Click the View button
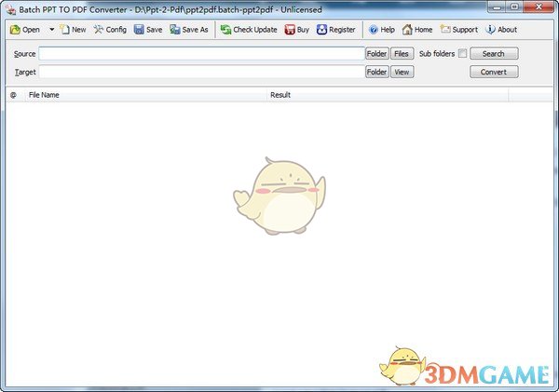The height and width of the screenshot is (392, 559). point(402,72)
